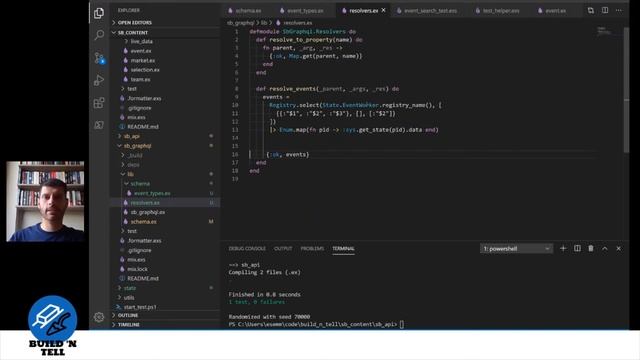The image size is (640, 360).
Task: Select the resolvers.ex editor tab
Action: tap(363, 11)
